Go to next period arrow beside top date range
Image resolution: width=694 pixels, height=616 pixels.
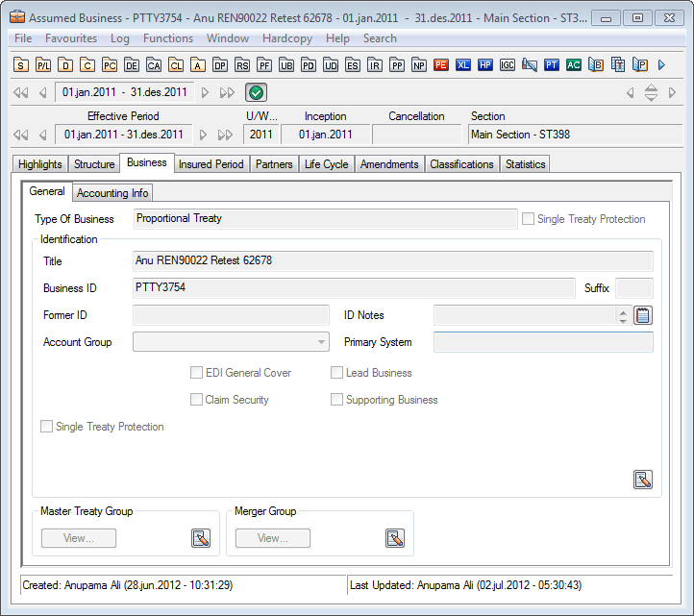tap(205, 92)
